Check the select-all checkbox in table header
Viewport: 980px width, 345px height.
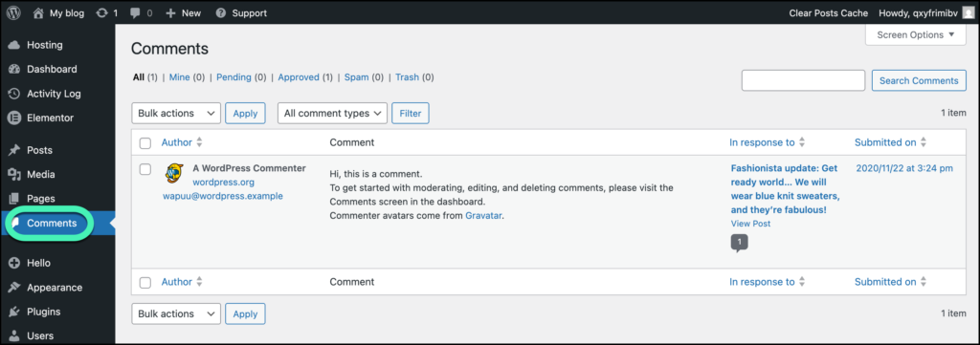(145, 142)
